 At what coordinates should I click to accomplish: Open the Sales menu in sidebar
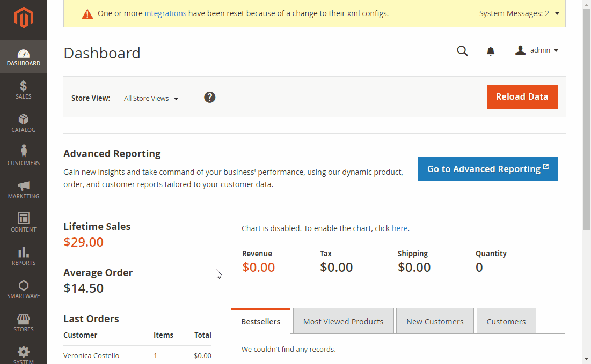coord(24,90)
